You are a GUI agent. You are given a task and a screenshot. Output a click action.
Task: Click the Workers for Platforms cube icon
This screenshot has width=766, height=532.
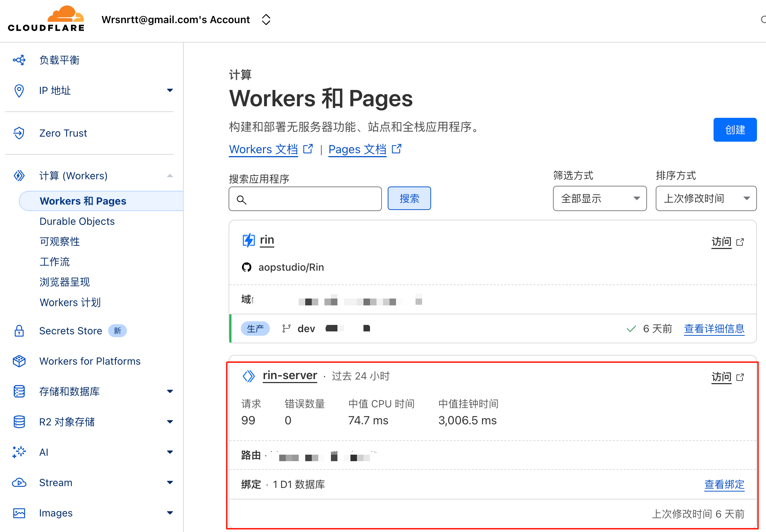pos(19,361)
